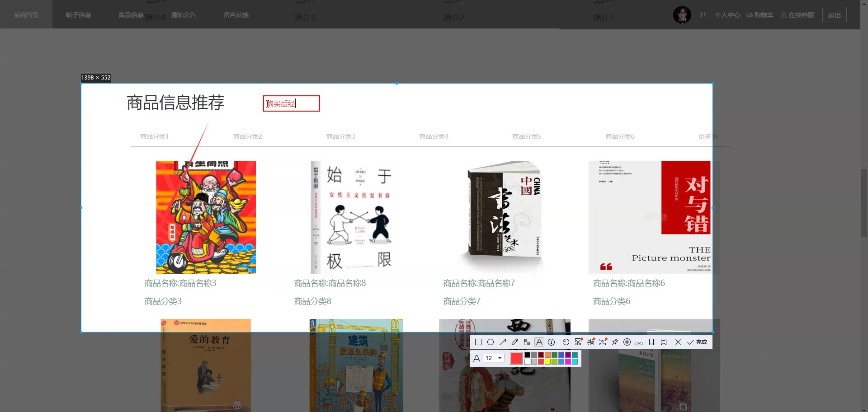Save the screenshot with download icon

pyautogui.click(x=639, y=342)
